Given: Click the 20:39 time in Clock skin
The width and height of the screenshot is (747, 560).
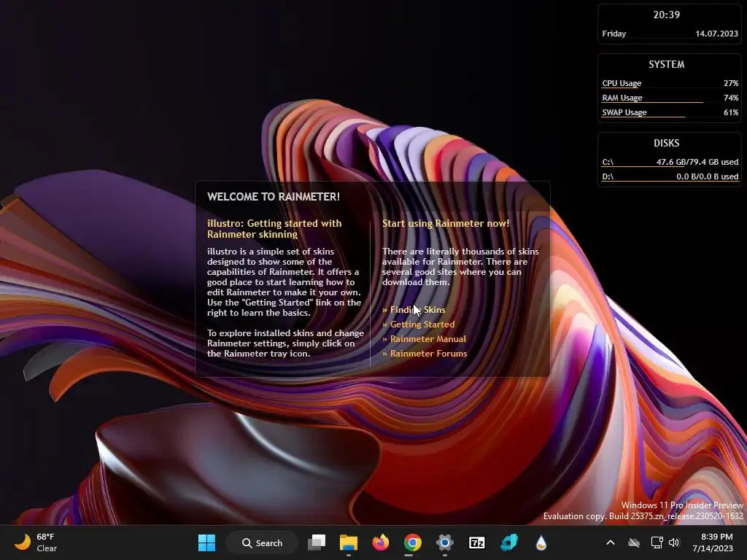Looking at the screenshot, I should [666, 15].
